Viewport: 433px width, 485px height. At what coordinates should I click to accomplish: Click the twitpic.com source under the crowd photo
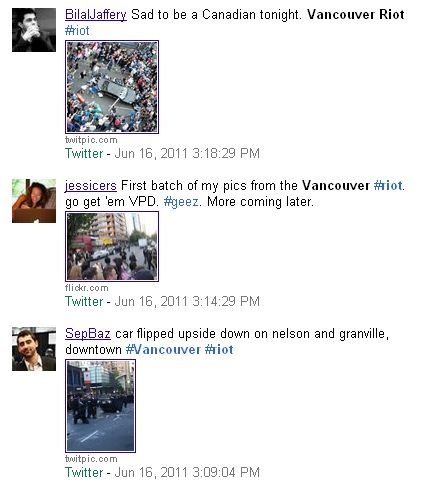91,140
